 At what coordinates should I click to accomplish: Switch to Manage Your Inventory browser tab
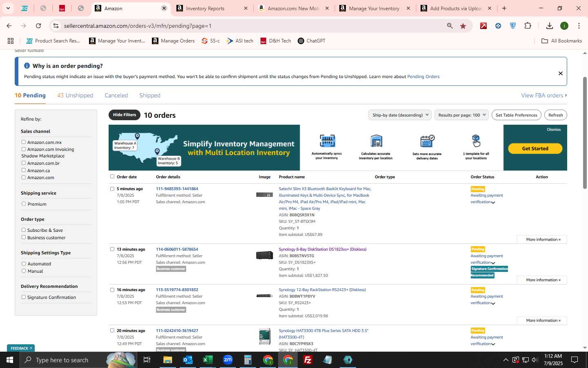tap(374, 8)
